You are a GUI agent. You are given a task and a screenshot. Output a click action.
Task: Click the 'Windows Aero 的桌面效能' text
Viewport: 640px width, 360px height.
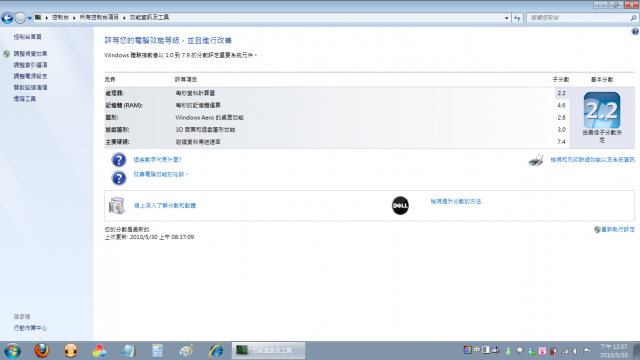click(209, 118)
